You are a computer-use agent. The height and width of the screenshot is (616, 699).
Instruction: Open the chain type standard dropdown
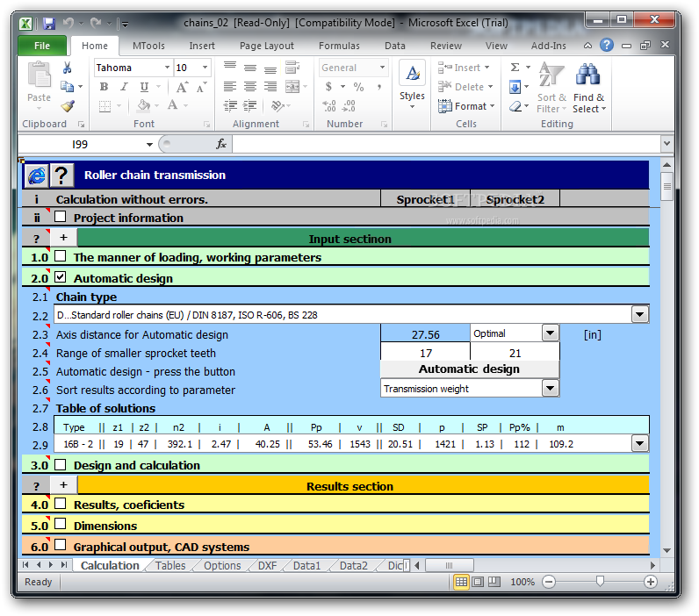pyautogui.click(x=639, y=314)
